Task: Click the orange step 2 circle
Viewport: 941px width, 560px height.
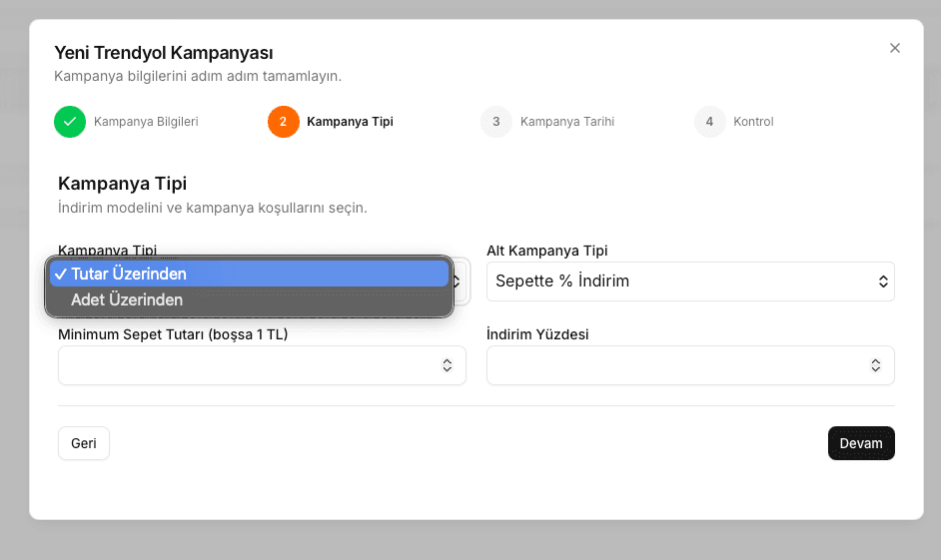Action: point(284,122)
